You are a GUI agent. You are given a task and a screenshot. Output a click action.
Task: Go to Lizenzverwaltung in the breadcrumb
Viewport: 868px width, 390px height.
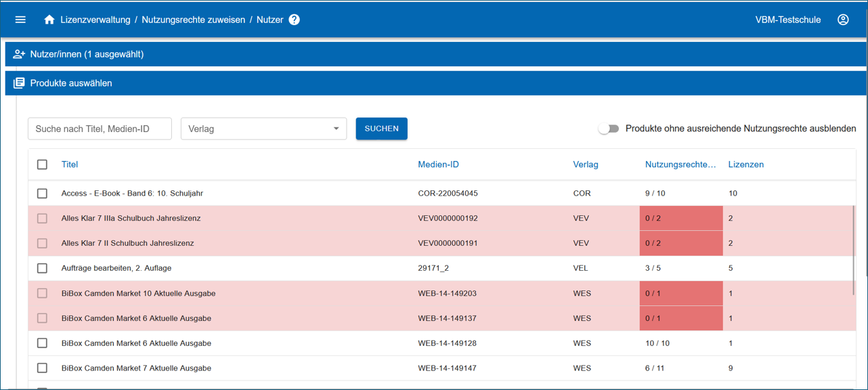(x=95, y=20)
